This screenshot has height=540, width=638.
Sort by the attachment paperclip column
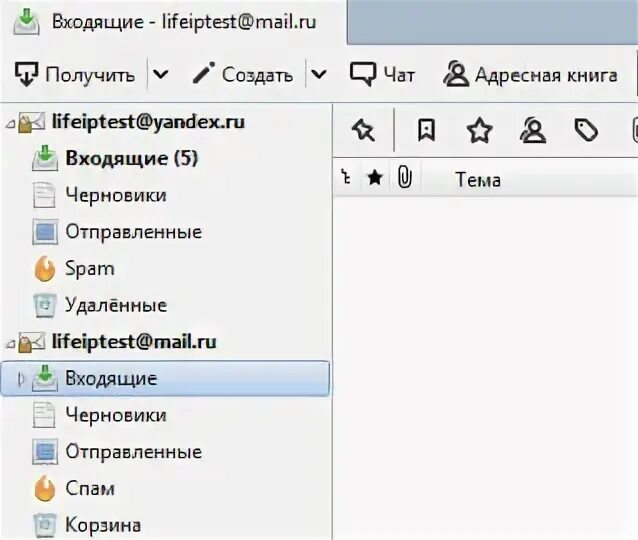[x=404, y=179]
